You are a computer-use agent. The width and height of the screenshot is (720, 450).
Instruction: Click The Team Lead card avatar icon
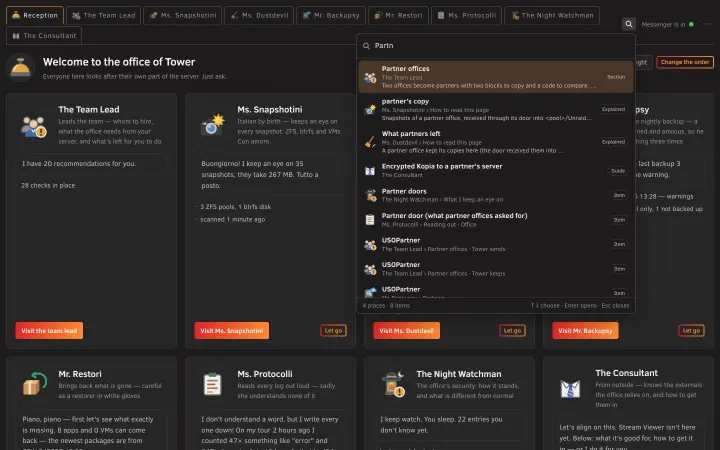[34, 127]
